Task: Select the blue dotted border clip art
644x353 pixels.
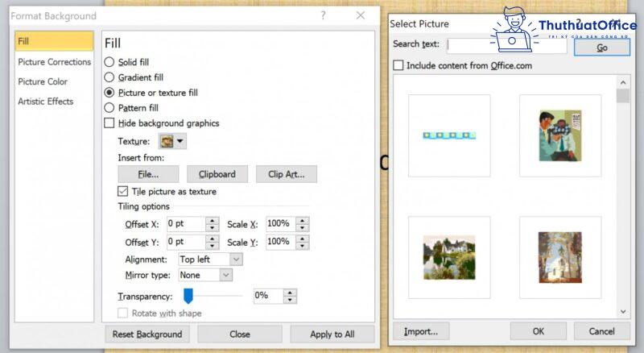Action: (449, 135)
